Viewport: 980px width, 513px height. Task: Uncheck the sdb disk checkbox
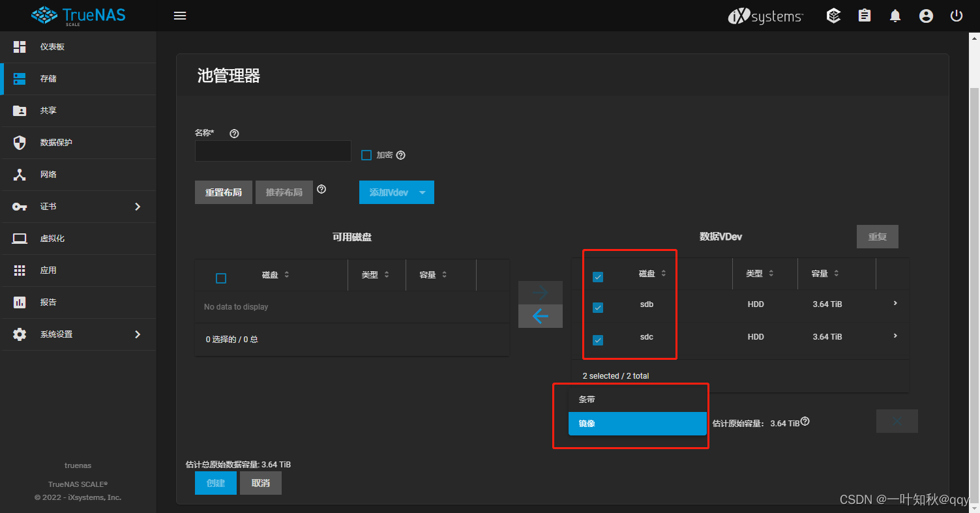pos(598,308)
